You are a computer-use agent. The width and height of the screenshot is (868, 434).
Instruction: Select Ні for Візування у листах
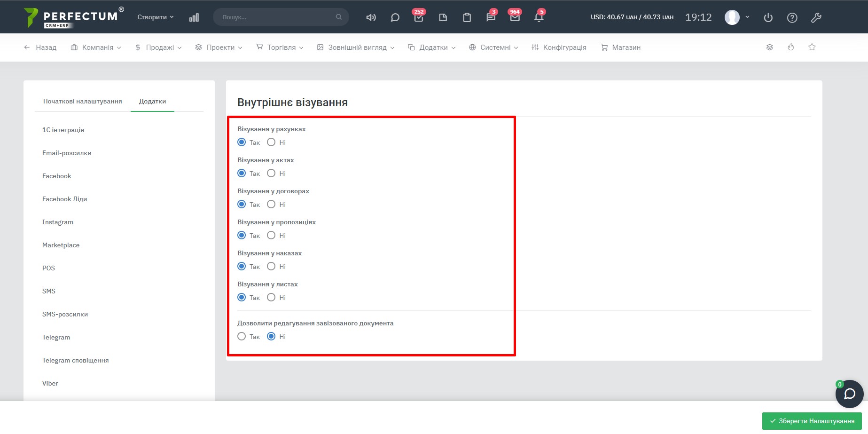[271, 297]
